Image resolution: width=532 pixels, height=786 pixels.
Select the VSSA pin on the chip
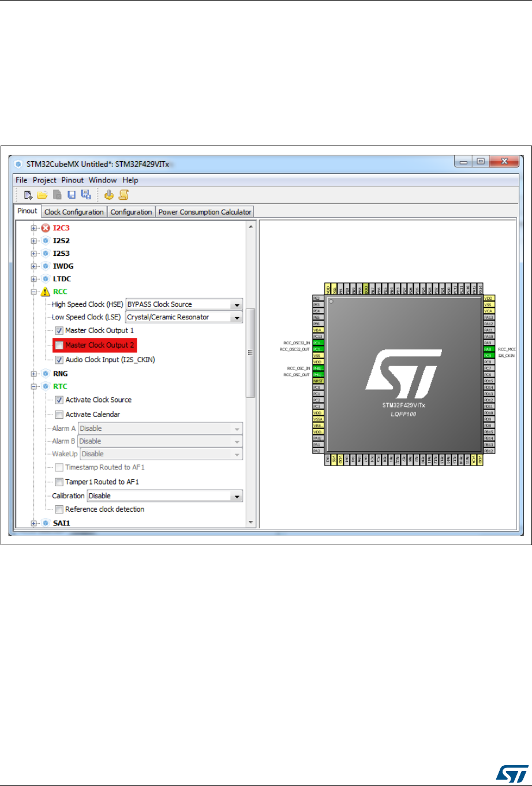317,419
